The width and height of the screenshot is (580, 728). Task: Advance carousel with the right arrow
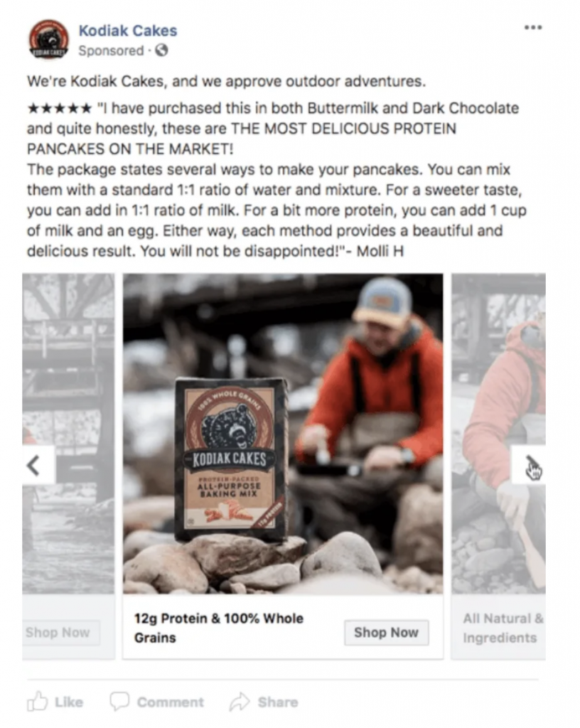pyautogui.click(x=529, y=465)
